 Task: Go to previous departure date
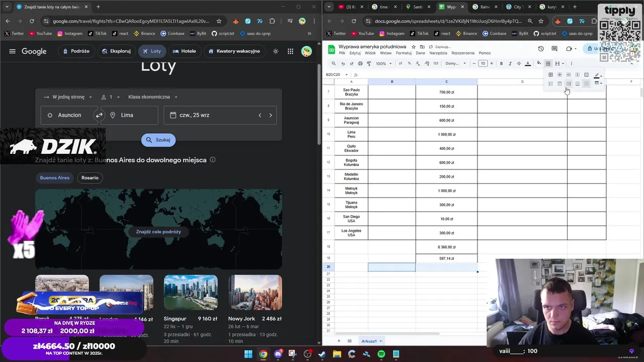260,115
